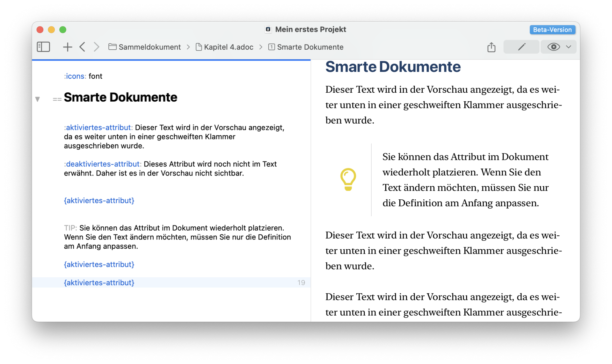Click the lightbulb tip icon in preview
This screenshot has width=612, height=364.
click(348, 179)
